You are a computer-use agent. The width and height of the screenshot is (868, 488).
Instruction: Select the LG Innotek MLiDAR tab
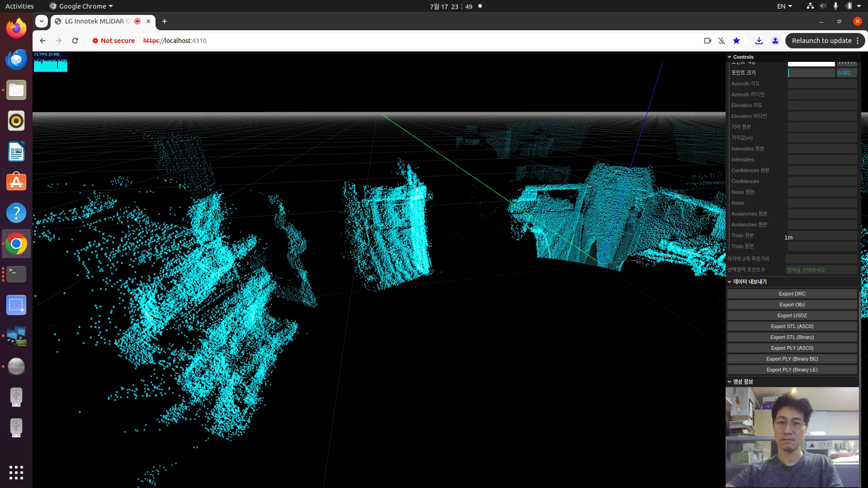coord(97,21)
